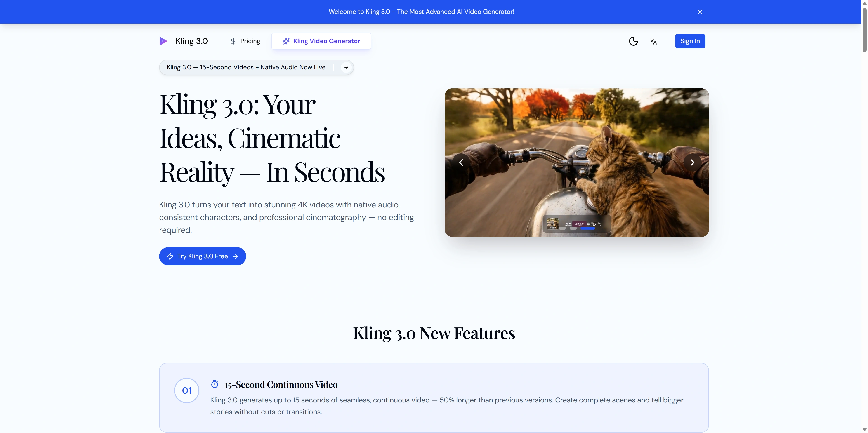Open the language translation selector

[653, 41]
